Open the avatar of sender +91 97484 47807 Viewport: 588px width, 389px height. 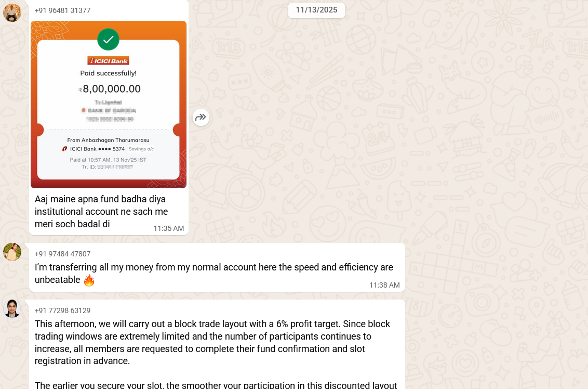12,252
